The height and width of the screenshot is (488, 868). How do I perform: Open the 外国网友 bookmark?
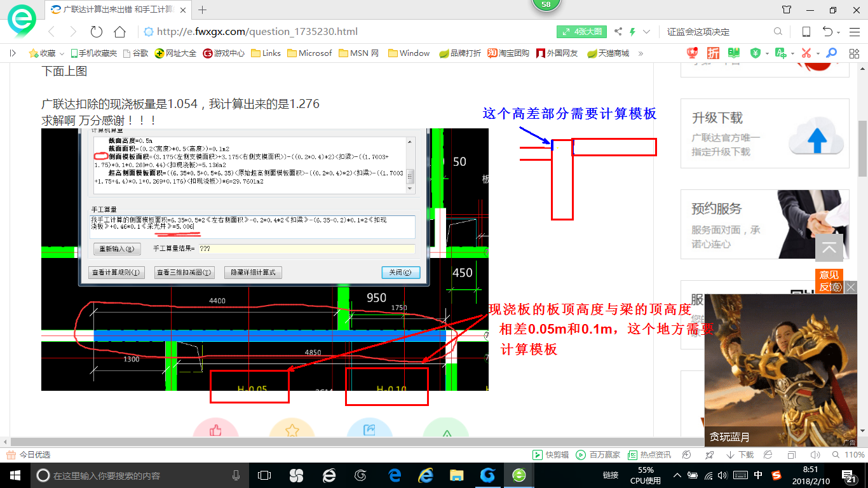[557, 53]
